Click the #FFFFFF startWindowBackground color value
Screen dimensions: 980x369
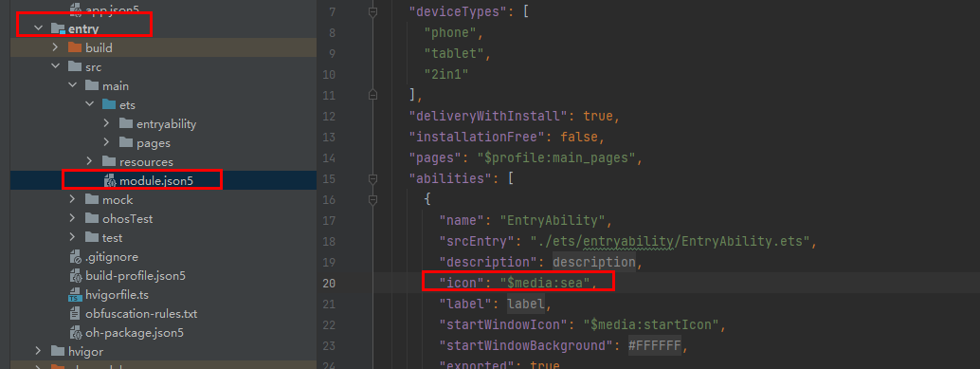click(654, 345)
